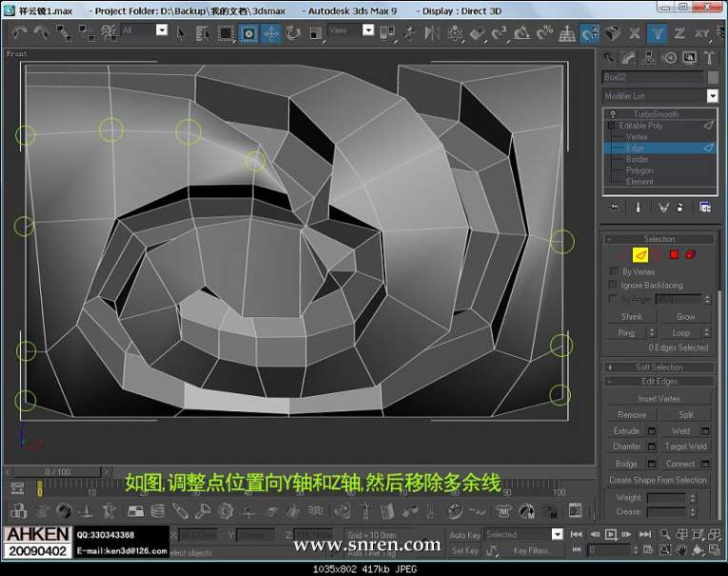Enable the Ignore Backfacing checkbox
The image size is (728, 576).
tap(614, 285)
